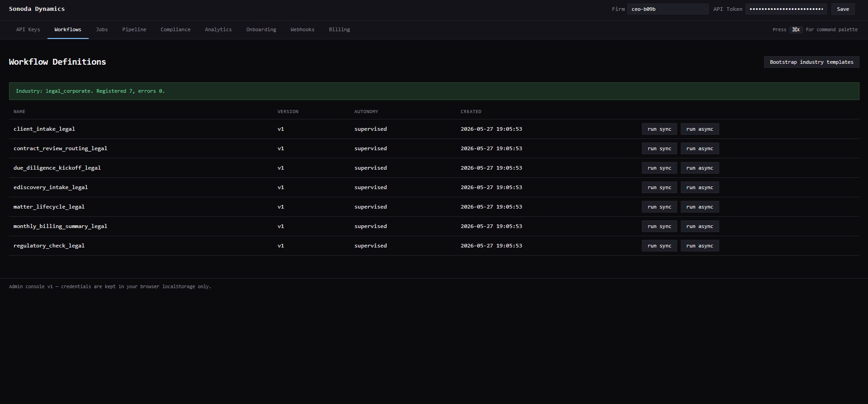
Task: Click Bootstrap industry templates button
Action: (x=811, y=62)
